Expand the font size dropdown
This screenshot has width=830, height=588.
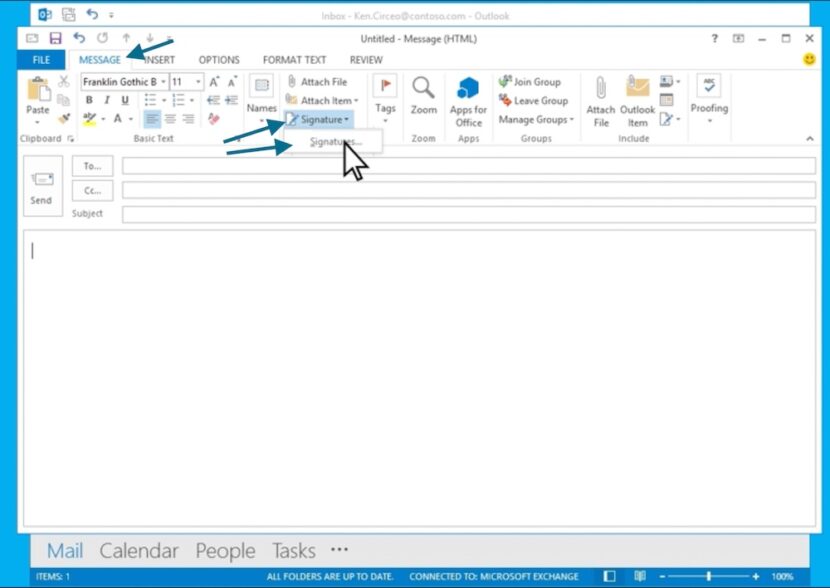[197, 81]
